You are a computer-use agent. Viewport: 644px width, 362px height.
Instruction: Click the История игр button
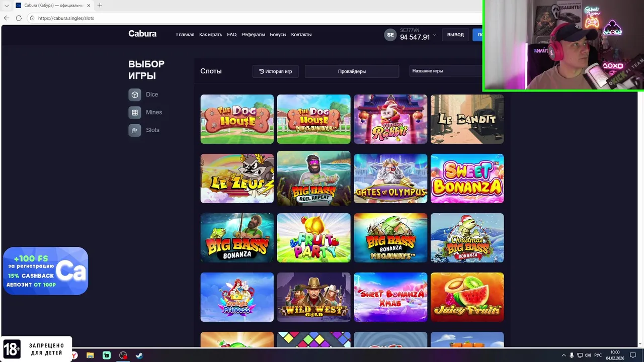click(275, 71)
